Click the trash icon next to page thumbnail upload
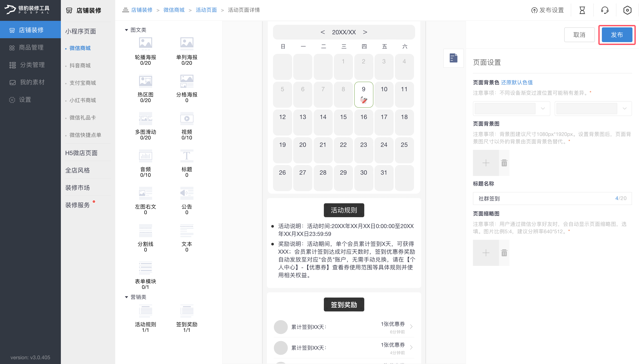 click(x=504, y=253)
